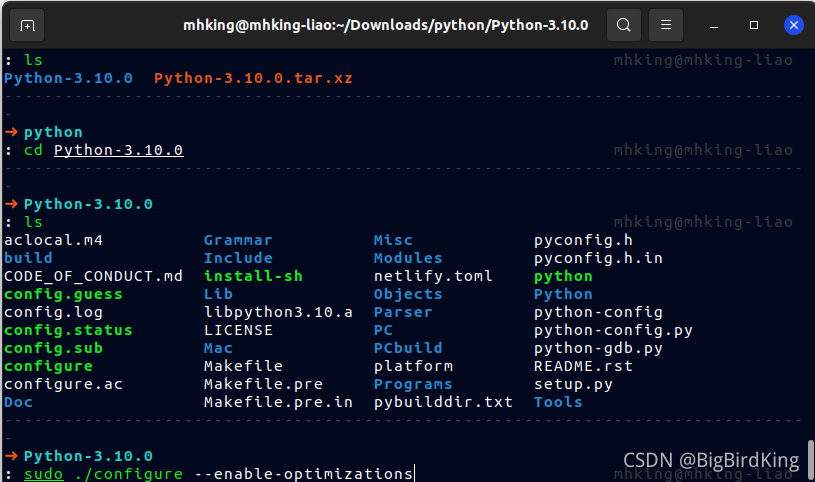Click pyconfig.h.in file name

click(x=598, y=258)
